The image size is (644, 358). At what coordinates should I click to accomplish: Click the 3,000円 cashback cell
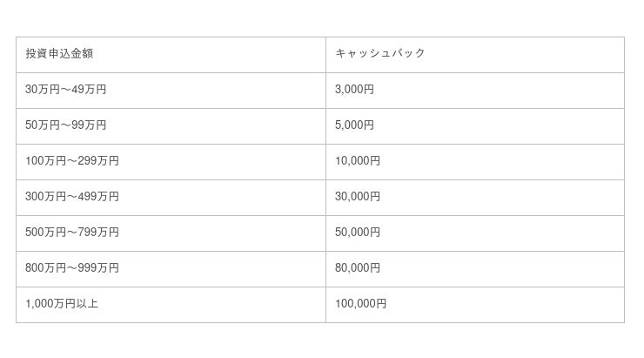coord(474,90)
